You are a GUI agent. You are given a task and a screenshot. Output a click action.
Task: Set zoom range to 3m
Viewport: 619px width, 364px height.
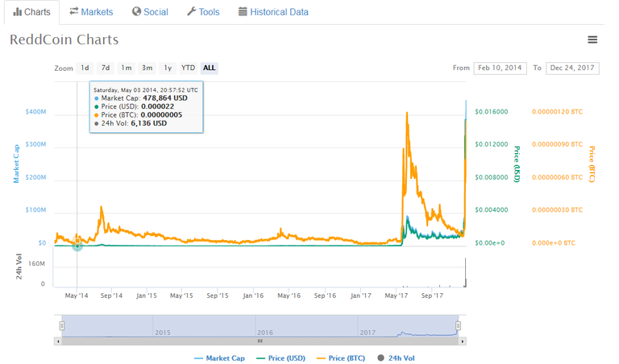coord(147,68)
